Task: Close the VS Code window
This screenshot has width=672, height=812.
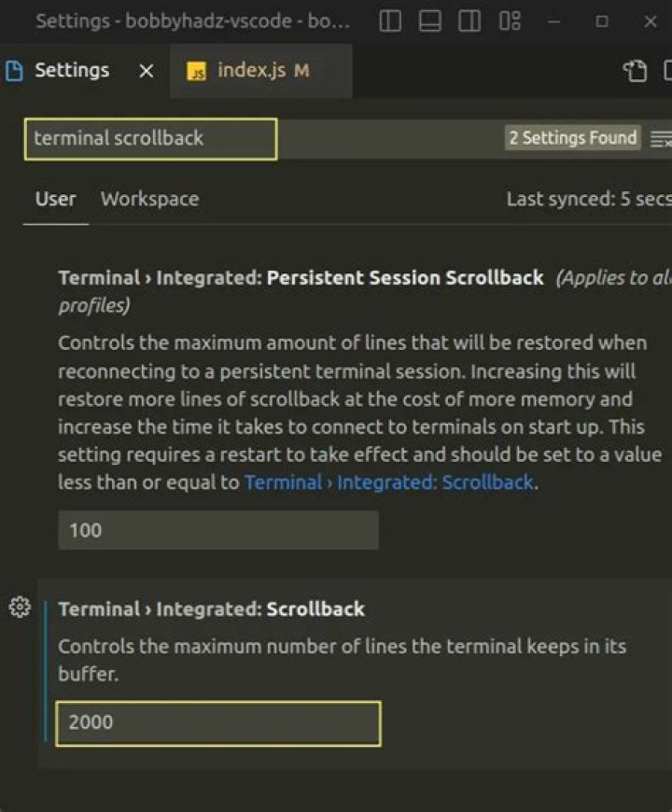Action: click(651, 21)
